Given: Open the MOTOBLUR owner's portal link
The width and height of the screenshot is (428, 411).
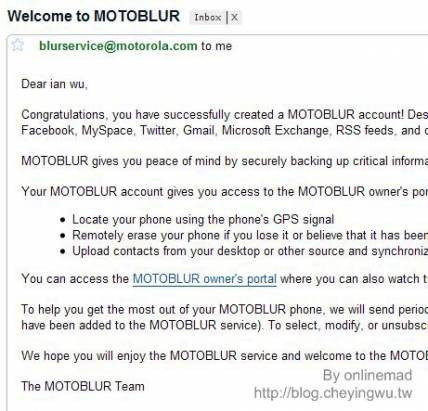Looking at the screenshot, I should click(x=205, y=279).
